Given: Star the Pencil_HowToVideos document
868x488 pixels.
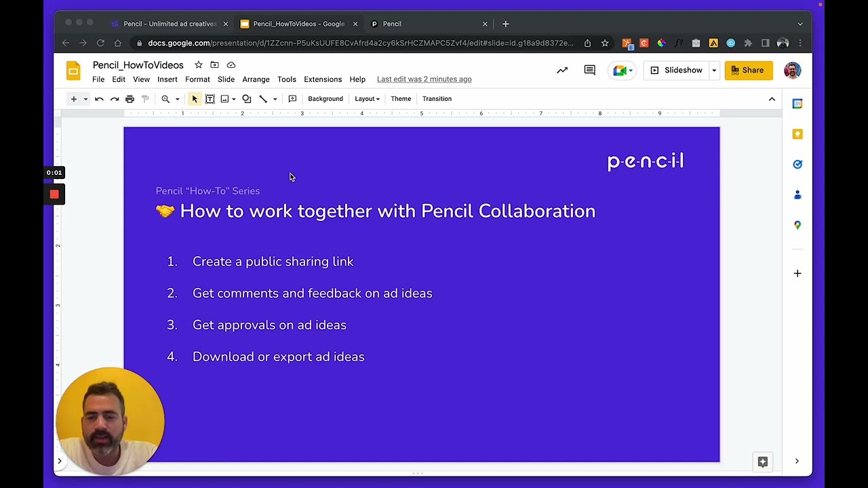Looking at the screenshot, I should 198,65.
